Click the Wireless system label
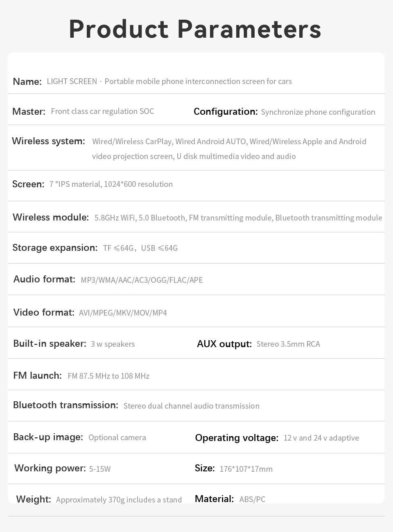 click(x=48, y=141)
